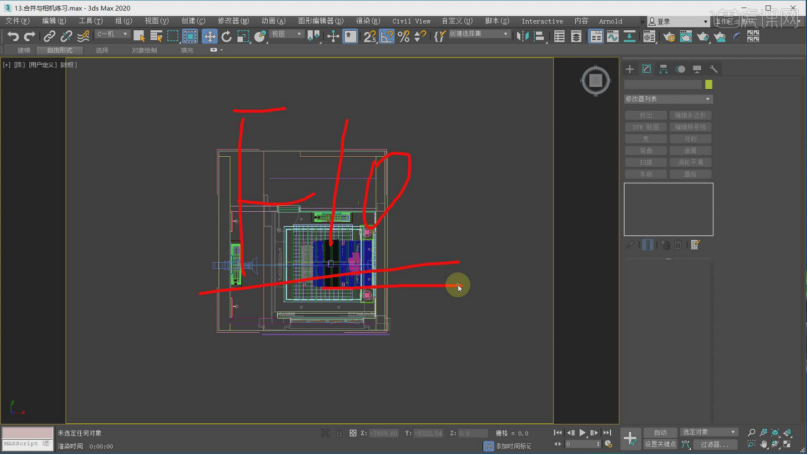Toggle Keyboard Shortcut Override button
Viewport: 808px width, 455px height.
pyautogui.click(x=350, y=36)
